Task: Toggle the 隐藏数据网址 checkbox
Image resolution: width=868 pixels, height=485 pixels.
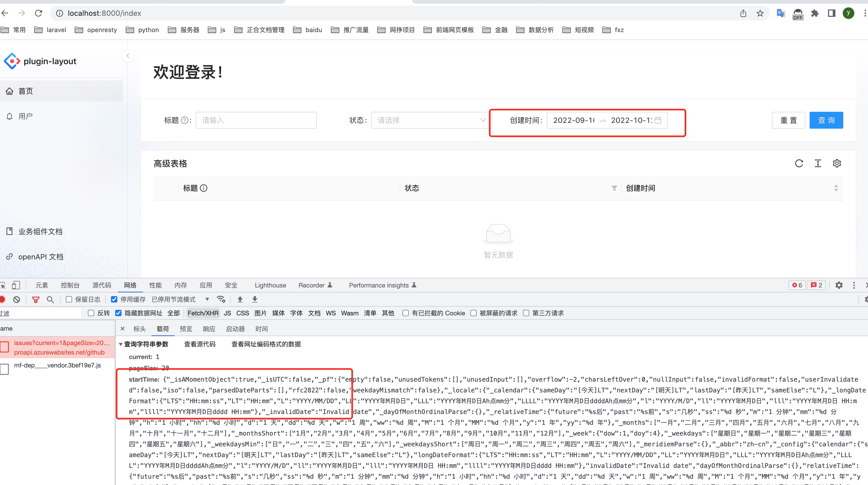Action: pos(118,313)
